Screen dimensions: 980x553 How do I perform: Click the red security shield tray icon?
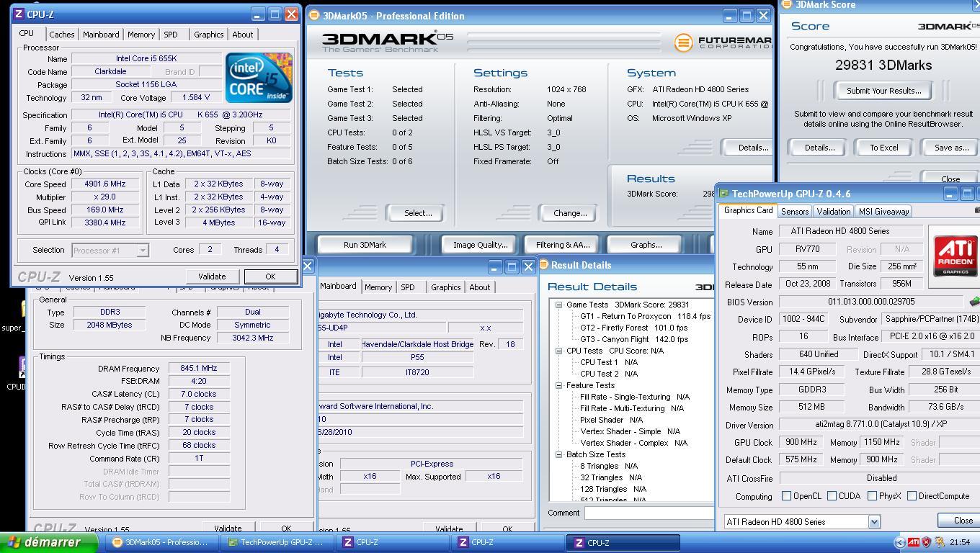click(x=926, y=542)
